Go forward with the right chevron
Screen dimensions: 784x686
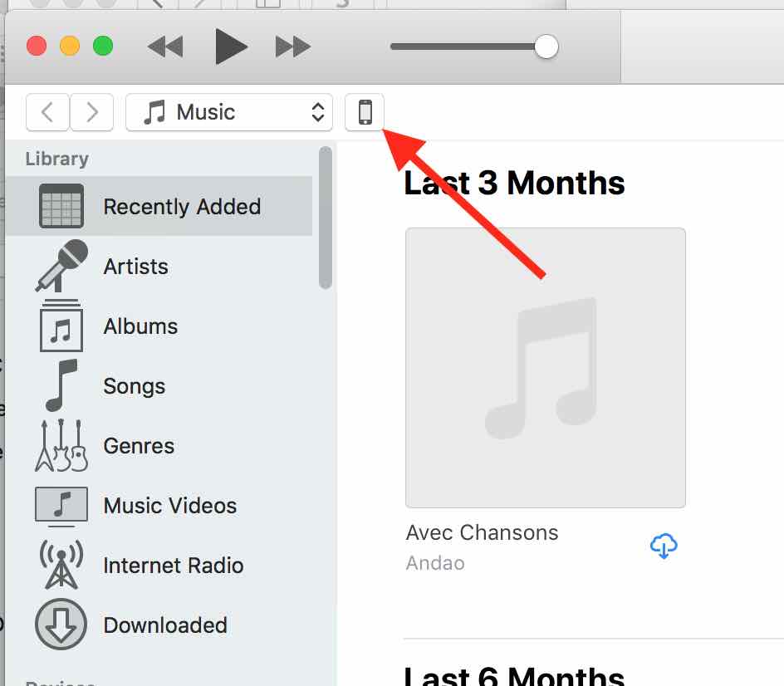[92, 112]
